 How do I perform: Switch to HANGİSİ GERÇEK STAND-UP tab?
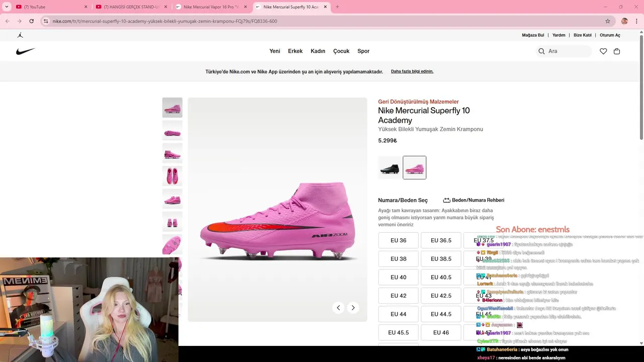tap(132, 7)
